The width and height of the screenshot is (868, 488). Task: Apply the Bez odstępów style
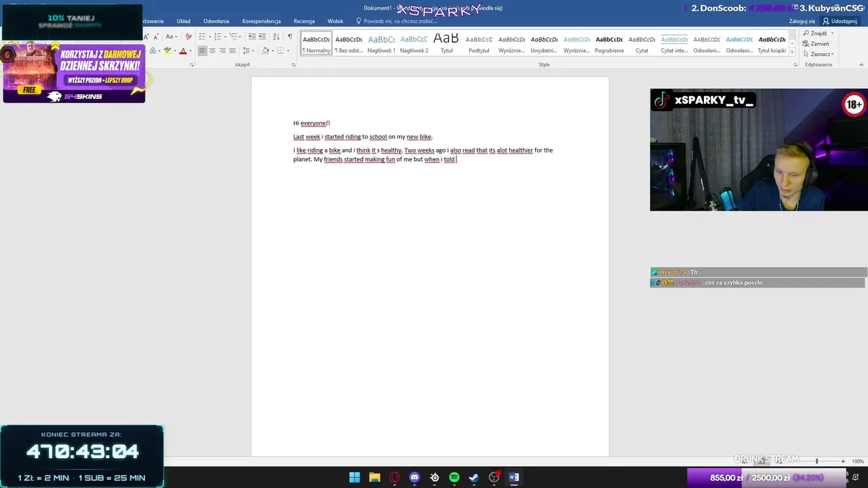pos(349,43)
